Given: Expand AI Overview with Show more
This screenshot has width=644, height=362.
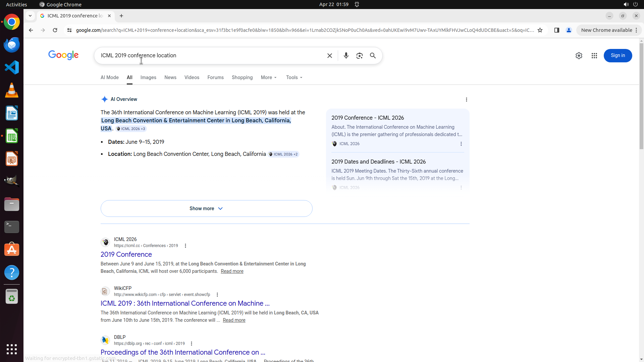Looking at the screenshot, I should [206, 208].
